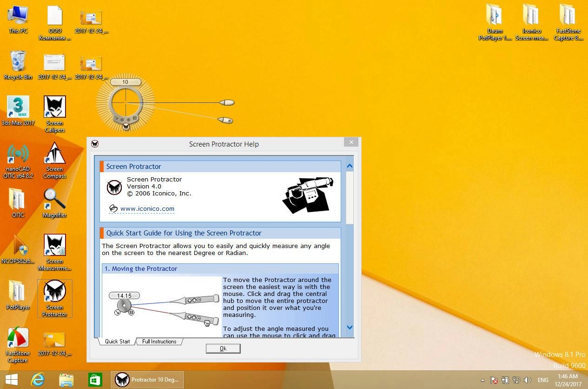The image size is (588, 389).
Task: Click the Iconico logo next to Version 4.0
Action: [114, 187]
